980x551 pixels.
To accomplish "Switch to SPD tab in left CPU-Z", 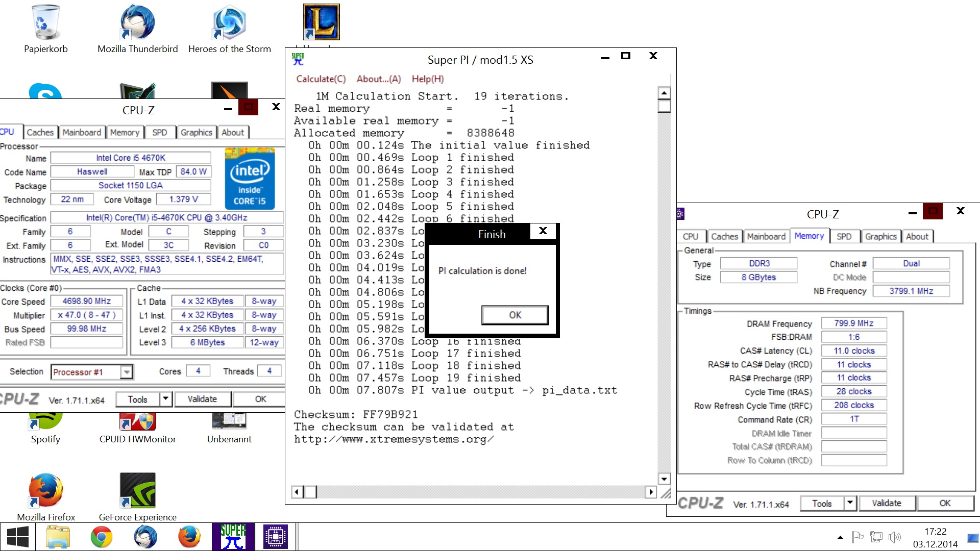I will pos(160,133).
